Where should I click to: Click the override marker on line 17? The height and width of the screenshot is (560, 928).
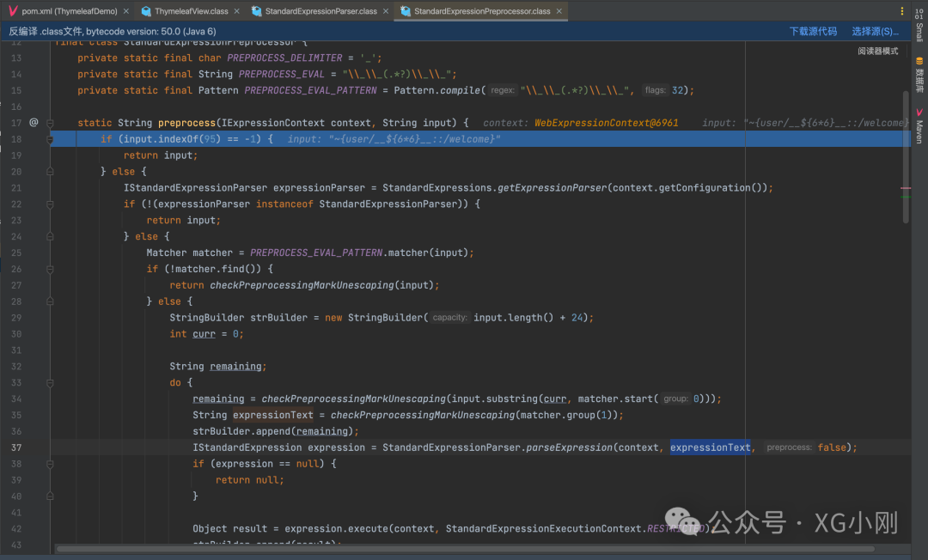click(x=34, y=123)
